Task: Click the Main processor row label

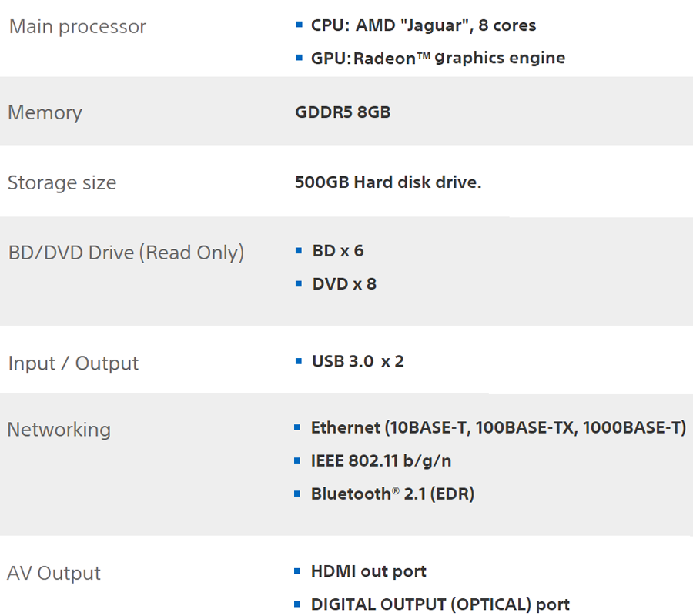Action: click(x=77, y=26)
